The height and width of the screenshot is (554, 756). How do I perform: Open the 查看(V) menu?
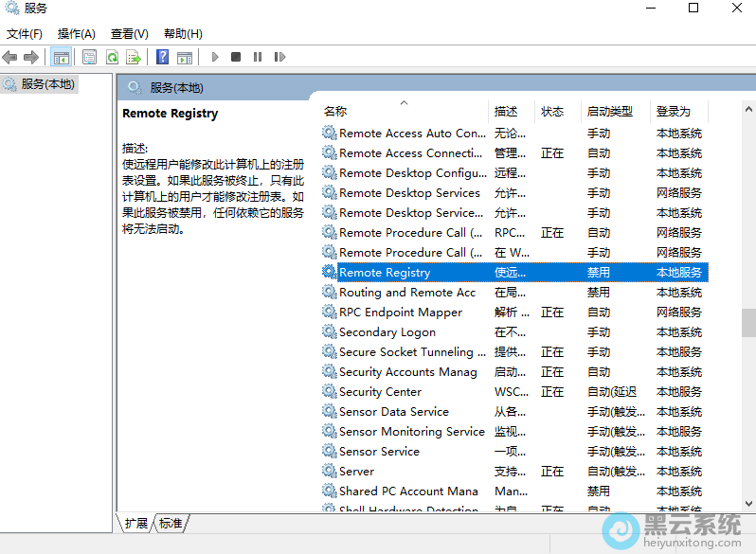[129, 33]
